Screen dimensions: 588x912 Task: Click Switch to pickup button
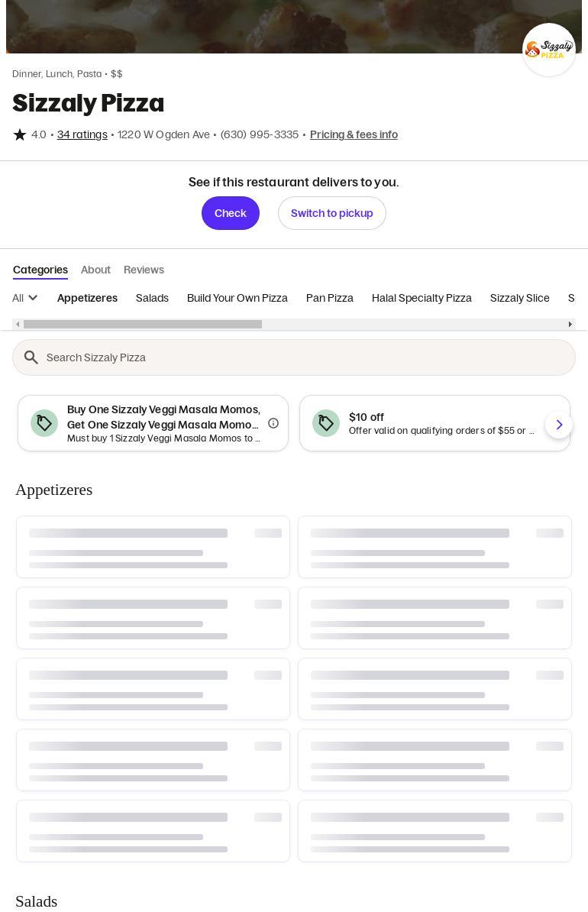coord(331,213)
